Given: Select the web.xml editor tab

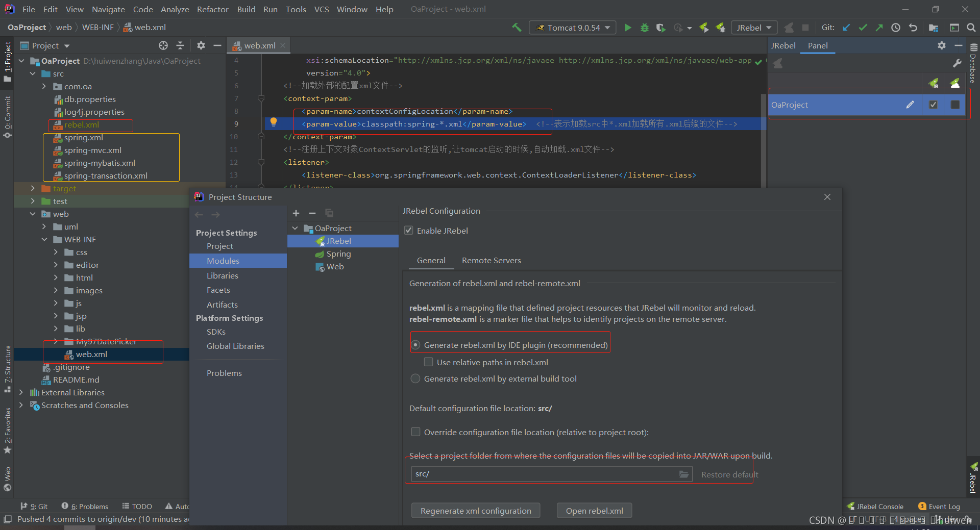Looking at the screenshot, I should point(259,45).
